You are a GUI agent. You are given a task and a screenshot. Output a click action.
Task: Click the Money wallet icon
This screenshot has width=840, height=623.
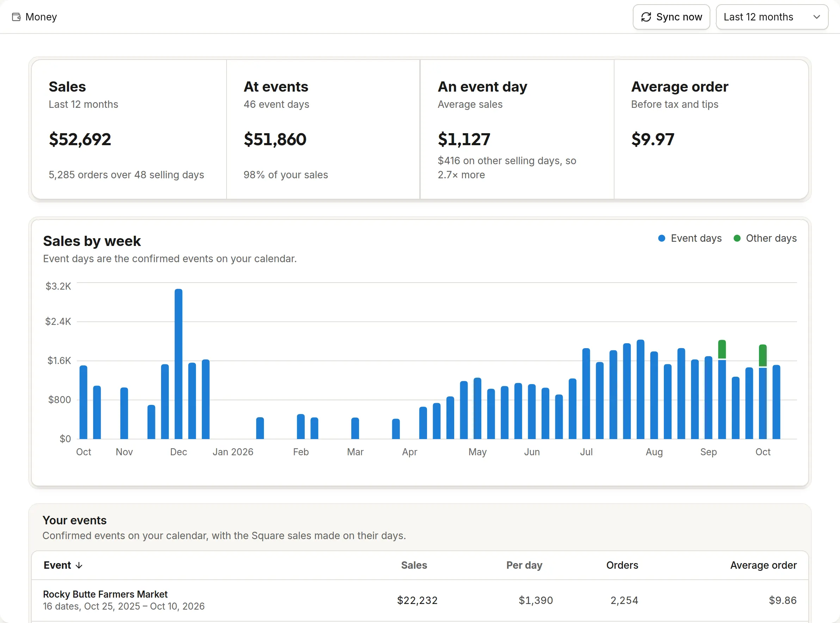(16, 17)
